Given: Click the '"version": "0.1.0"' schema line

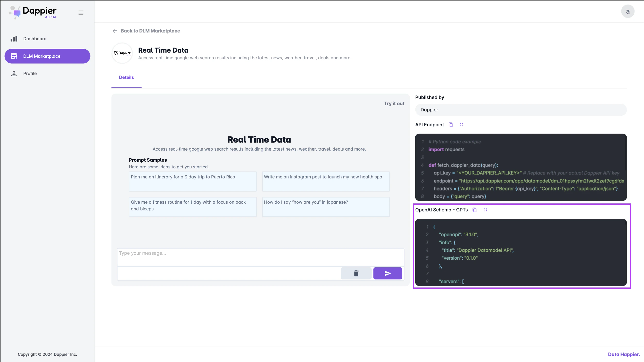Looking at the screenshot, I should point(460,258).
